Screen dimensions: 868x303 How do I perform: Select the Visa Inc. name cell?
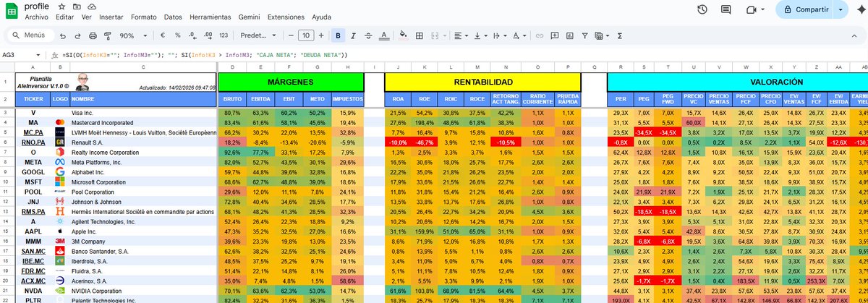(x=142, y=113)
